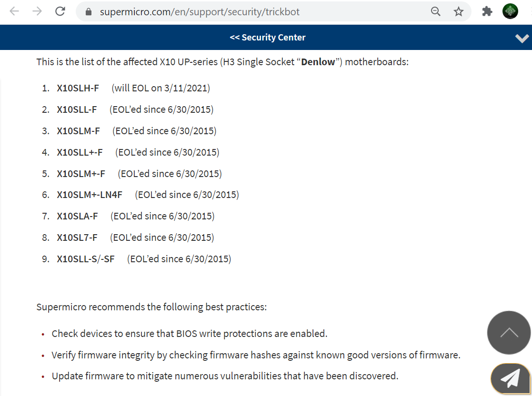Select the X10SL7-F list entry
The height and width of the screenshot is (396, 532).
tap(77, 238)
